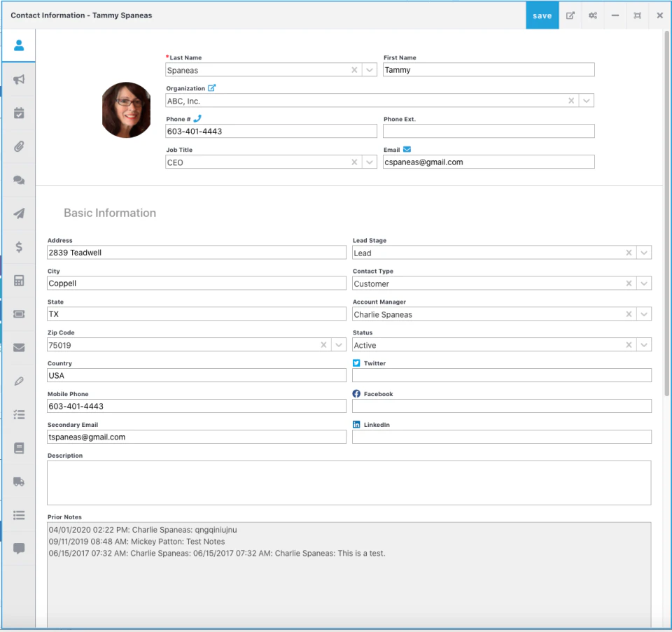Expand the Status dropdown
Viewport: 672px width, 632px height.
click(644, 344)
